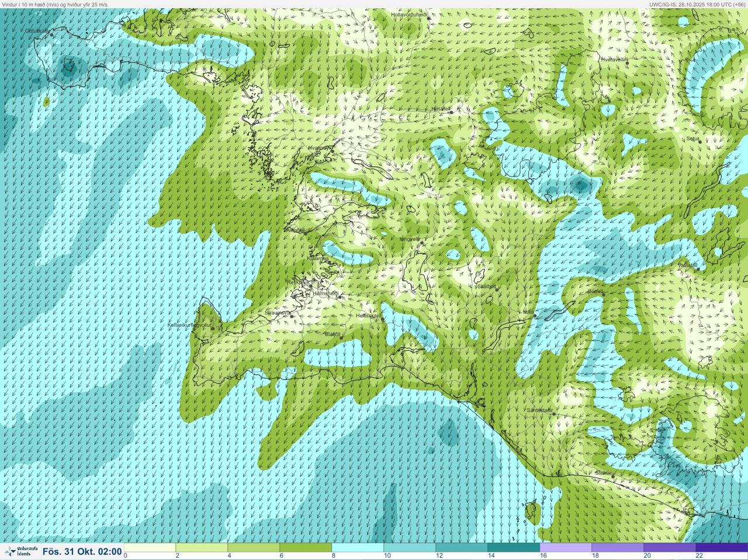Click the legend tick value 14
Screen dimensions: 748x560
pos(490,556)
